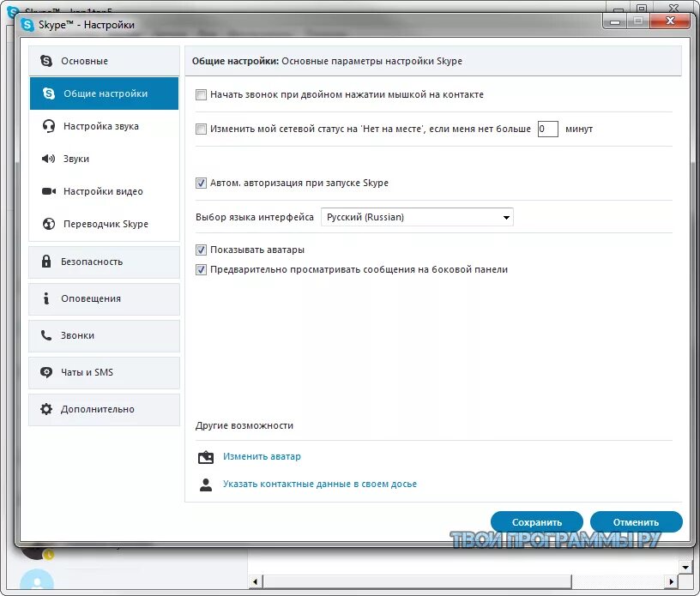
Task: Open the interface language dropdown
Action: (416, 216)
